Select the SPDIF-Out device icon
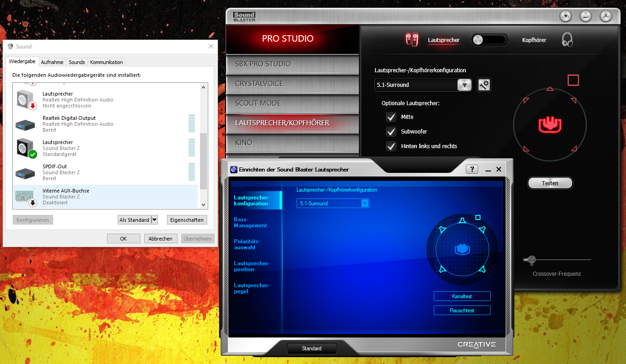626x364 pixels. point(25,173)
